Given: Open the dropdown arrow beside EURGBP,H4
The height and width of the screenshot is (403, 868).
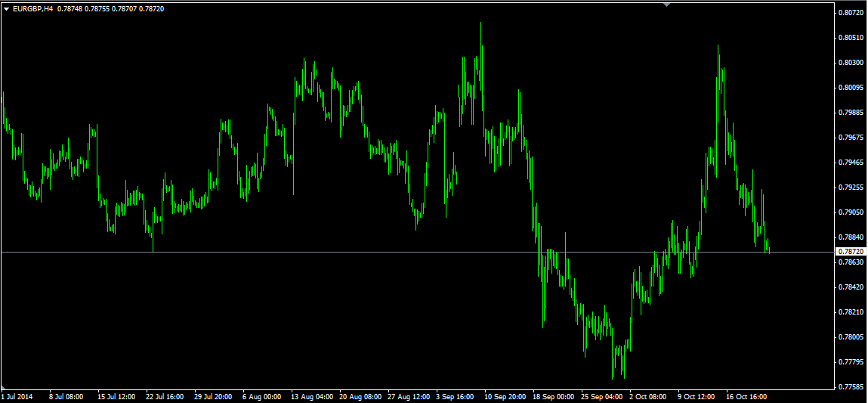Looking at the screenshot, I should (7, 9).
